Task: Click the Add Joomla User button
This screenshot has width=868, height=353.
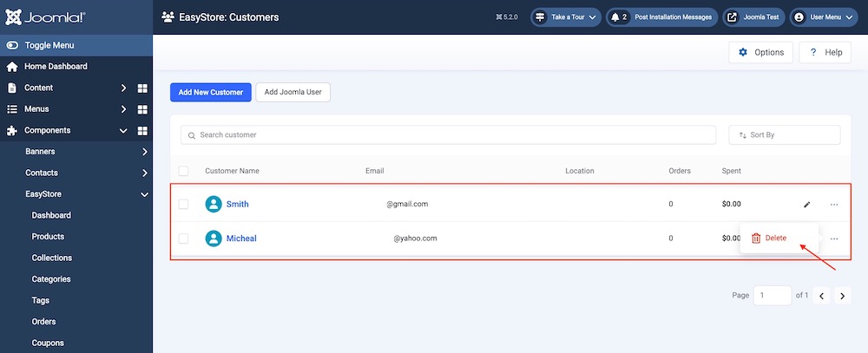Action: pos(293,92)
